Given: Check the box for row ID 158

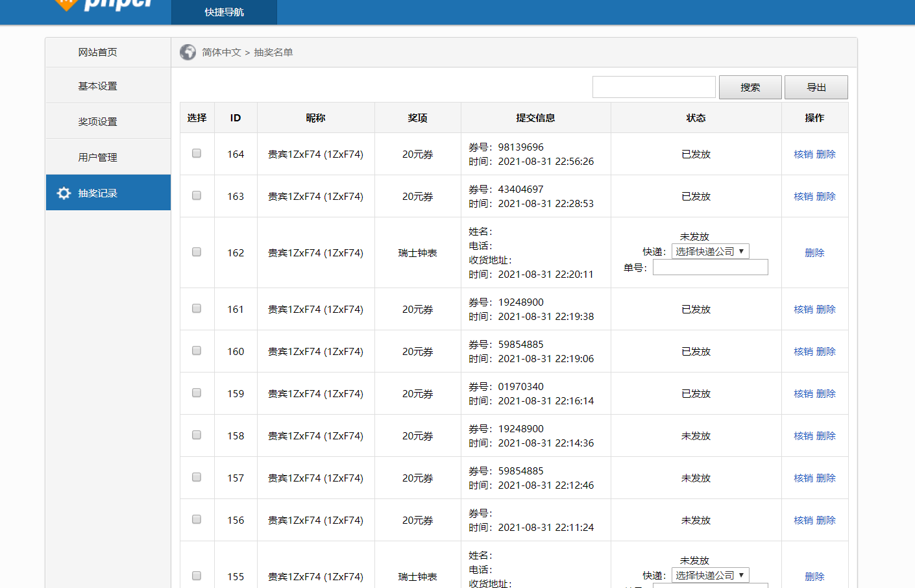Looking at the screenshot, I should [197, 435].
